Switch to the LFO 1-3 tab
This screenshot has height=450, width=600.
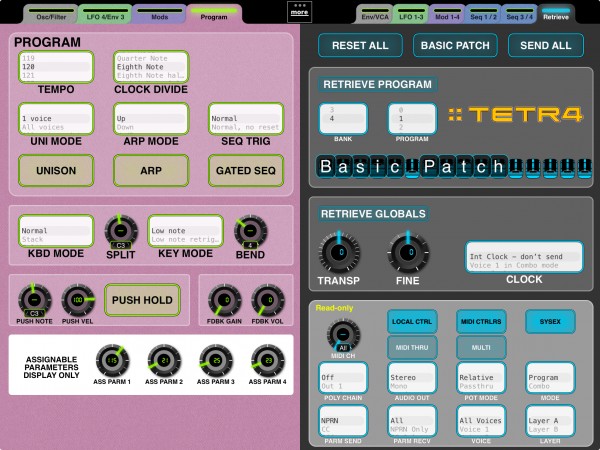point(411,14)
